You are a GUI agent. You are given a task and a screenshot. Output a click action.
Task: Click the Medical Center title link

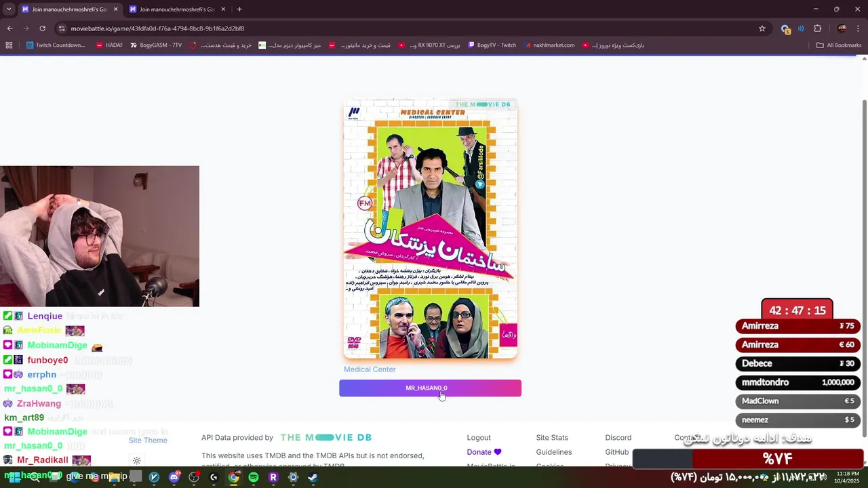pyautogui.click(x=370, y=369)
